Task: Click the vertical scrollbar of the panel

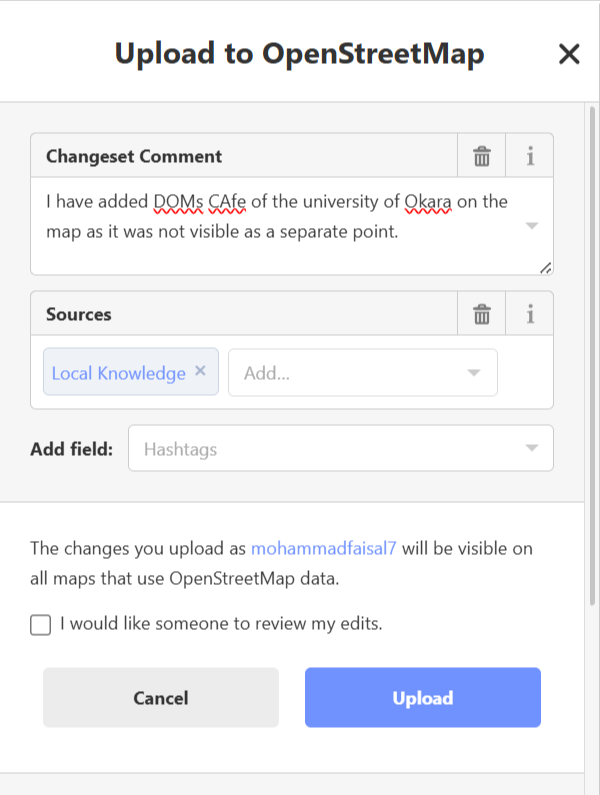Action: pyautogui.click(x=592, y=355)
